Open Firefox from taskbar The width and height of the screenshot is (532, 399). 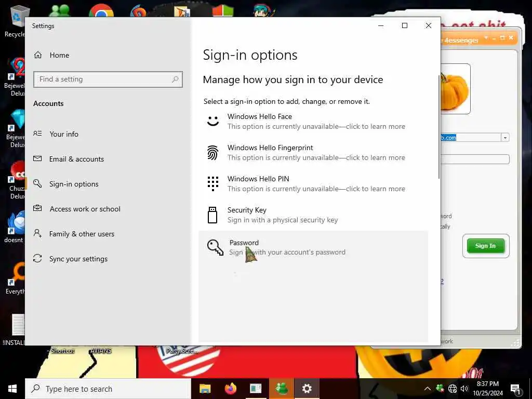[x=231, y=389]
